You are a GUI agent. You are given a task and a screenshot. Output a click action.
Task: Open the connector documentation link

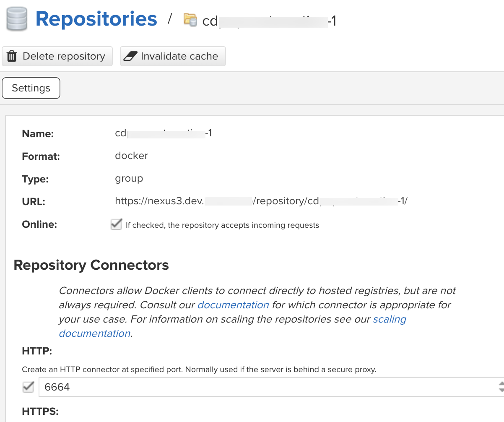(233, 305)
